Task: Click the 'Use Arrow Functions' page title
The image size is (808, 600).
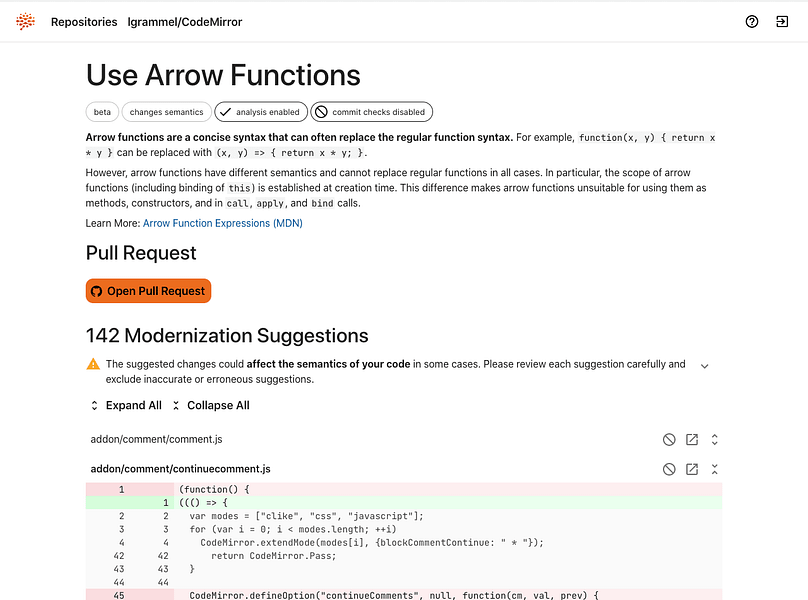Action: click(x=223, y=75)
